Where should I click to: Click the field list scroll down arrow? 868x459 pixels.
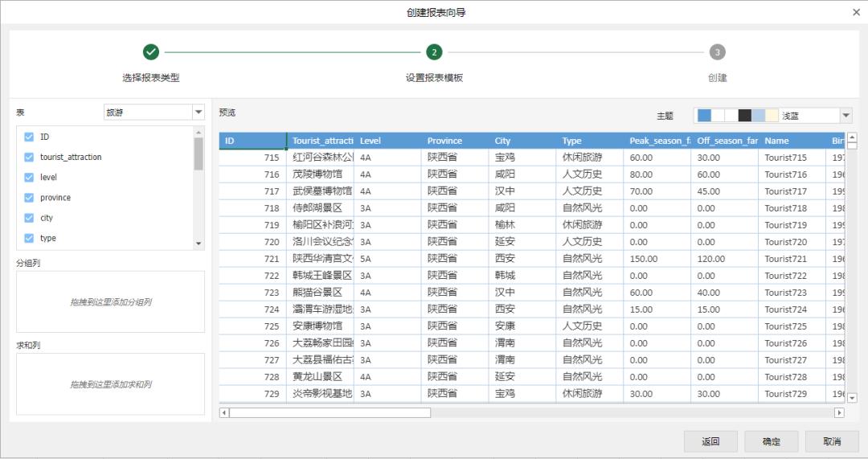pyautogui.click(x=199, y=244)
